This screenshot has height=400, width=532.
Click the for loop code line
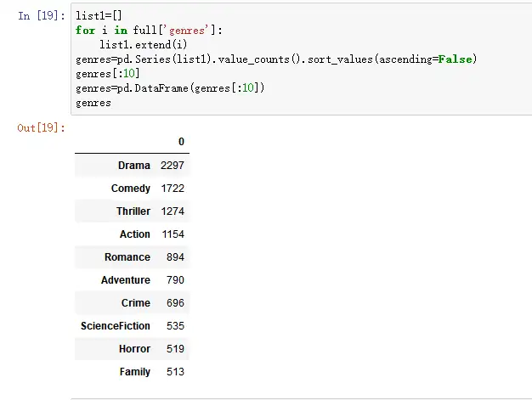[149, 31]
